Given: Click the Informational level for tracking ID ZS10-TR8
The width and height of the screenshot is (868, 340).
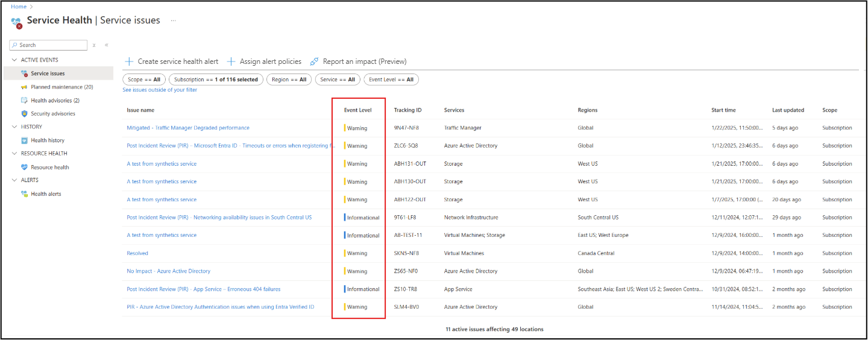Looking at the screenshot, I should (363, 289).
